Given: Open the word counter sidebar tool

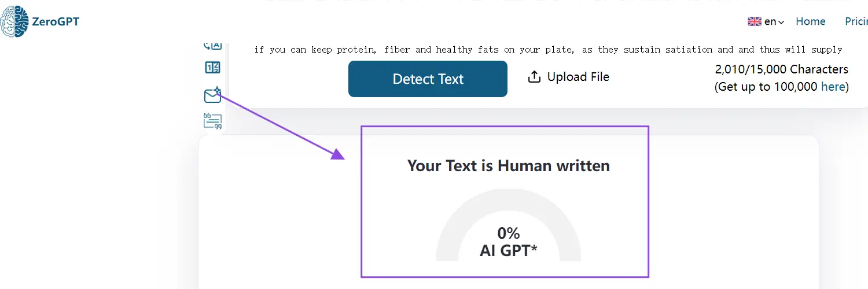Looking at the screenshot, I should click(213, 68).
